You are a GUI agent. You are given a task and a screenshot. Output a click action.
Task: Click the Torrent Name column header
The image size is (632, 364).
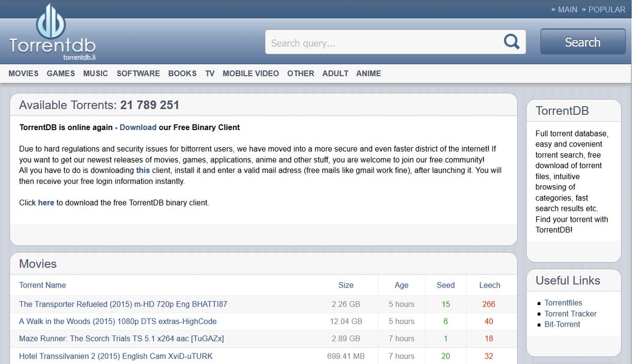(x=42, y=285)
